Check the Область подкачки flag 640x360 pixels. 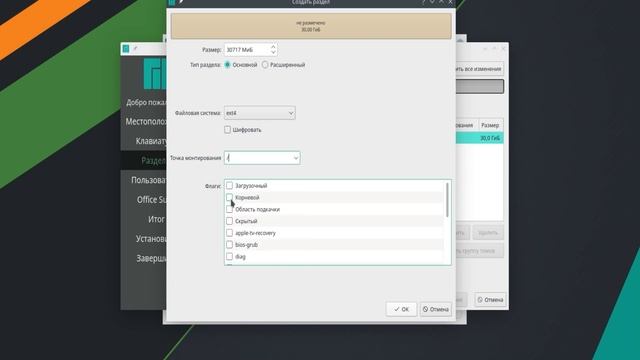(x=229, y=209)
